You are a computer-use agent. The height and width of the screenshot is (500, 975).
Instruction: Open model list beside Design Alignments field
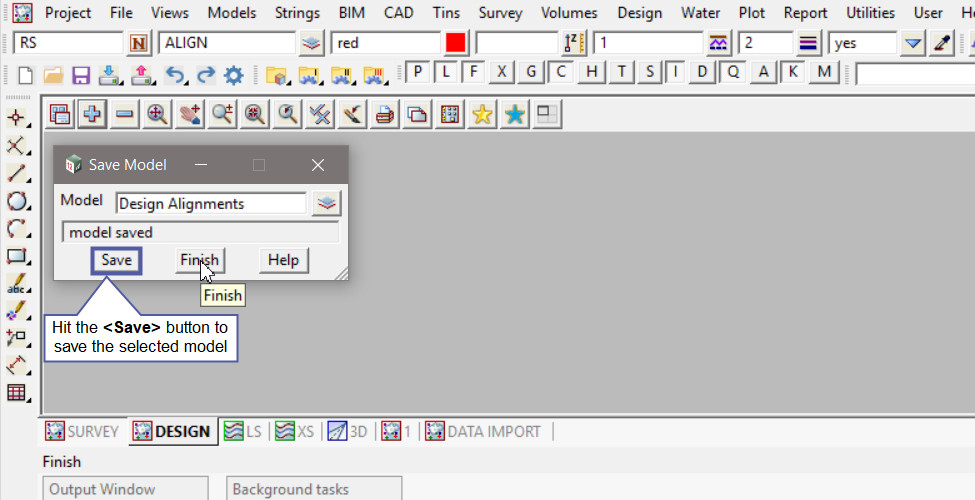326,204
